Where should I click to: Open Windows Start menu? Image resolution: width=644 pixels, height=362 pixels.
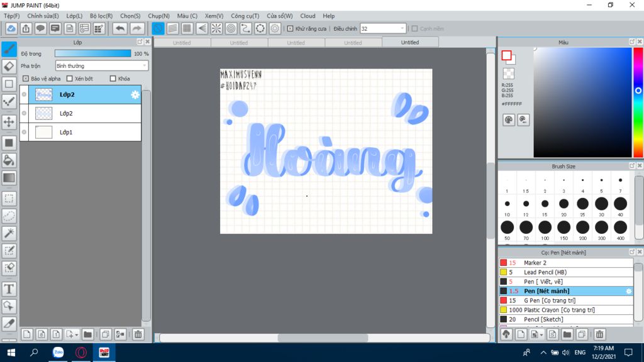pyautogui.click(x=11, y=353)
